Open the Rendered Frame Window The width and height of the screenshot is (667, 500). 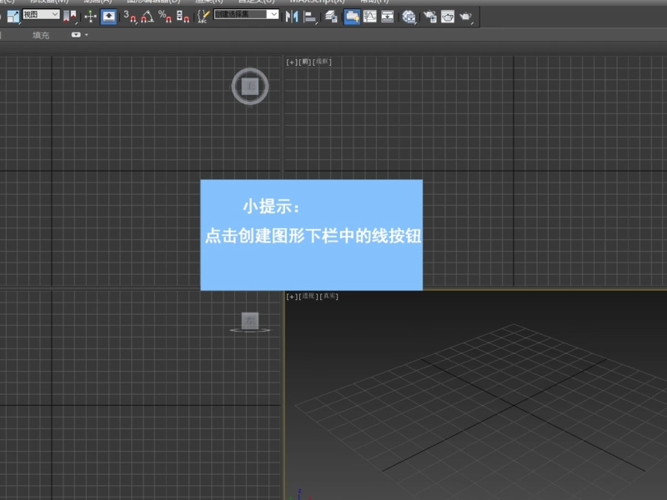point(448,17)
